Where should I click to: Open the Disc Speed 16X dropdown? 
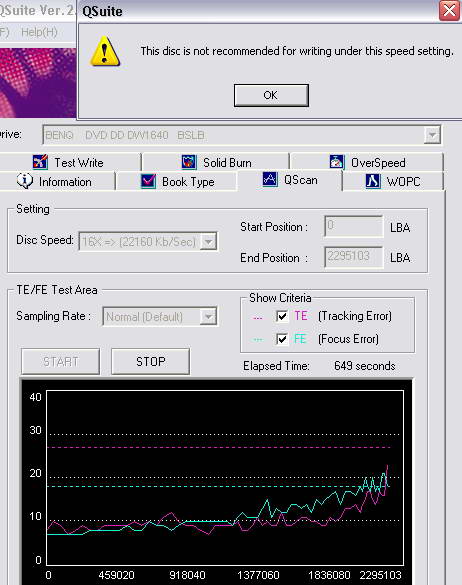click(x=209, y=241)
